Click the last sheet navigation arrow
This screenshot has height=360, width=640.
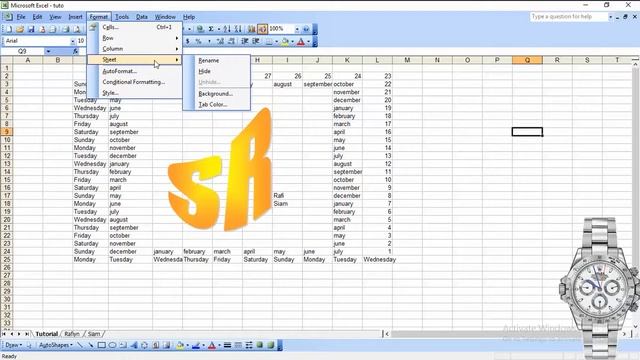tap(27, 334)
